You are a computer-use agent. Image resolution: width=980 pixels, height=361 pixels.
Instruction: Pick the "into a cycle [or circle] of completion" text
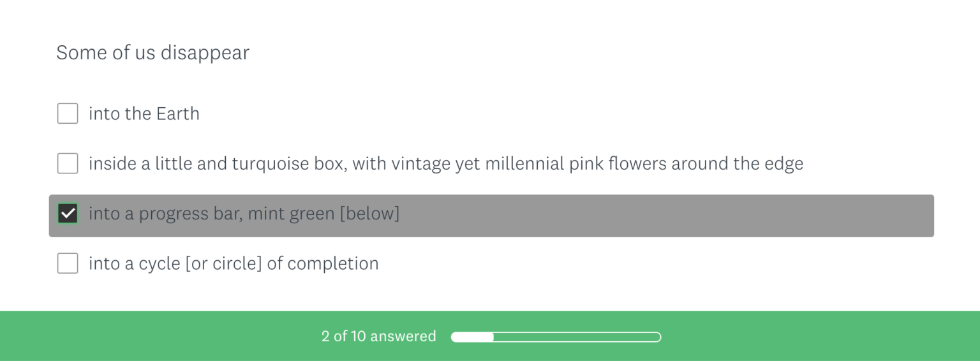pos(234,263)
